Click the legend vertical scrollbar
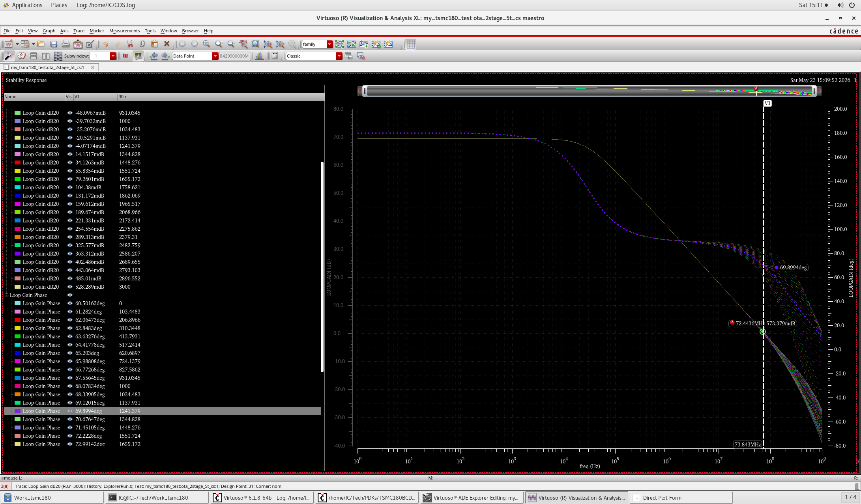 click(322, 267)
